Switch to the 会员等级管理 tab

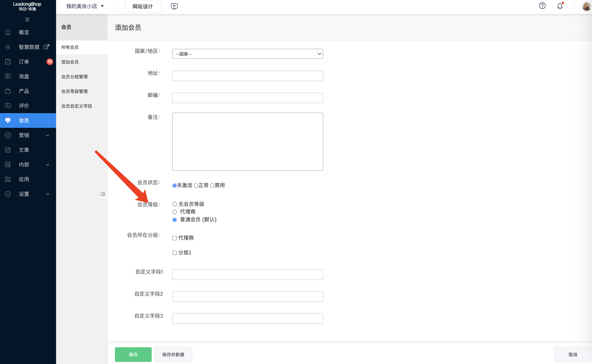tap(74, 91)
